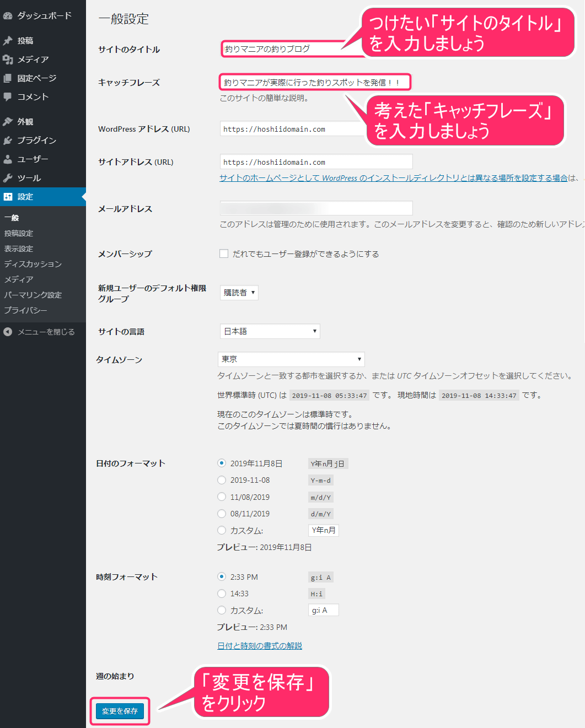
Task: Click the 変更を保存 save button
Action: pos(120,711)
